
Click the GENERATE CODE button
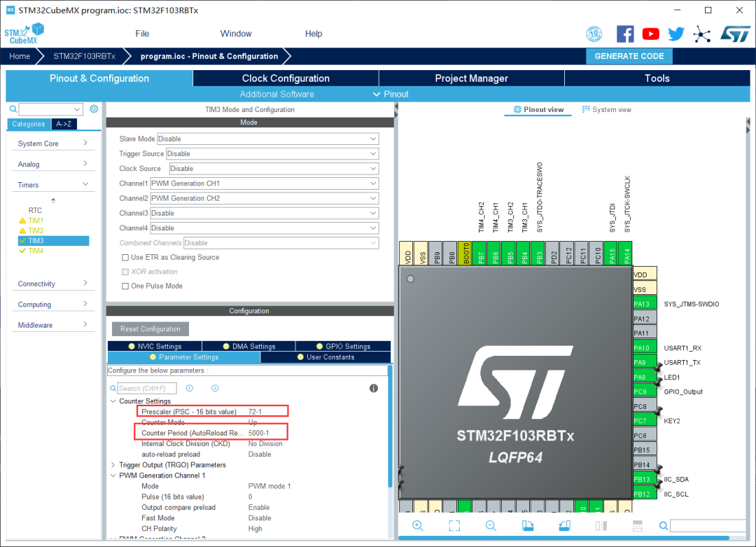tap(629, 56)
